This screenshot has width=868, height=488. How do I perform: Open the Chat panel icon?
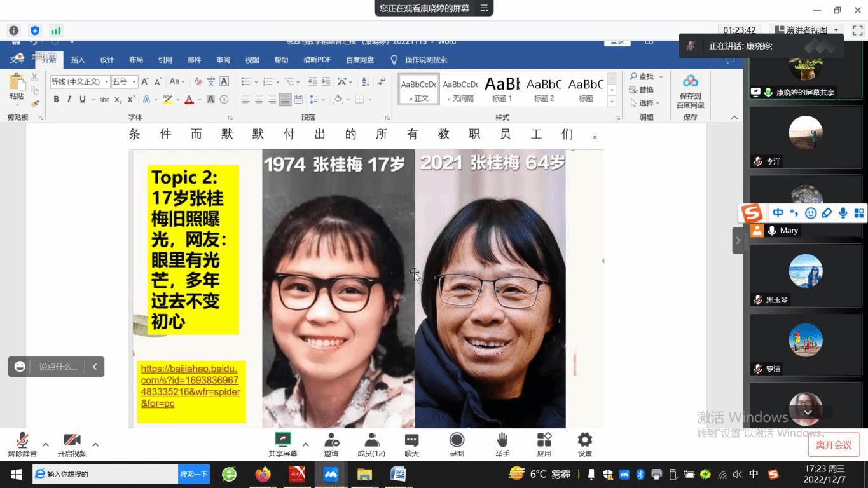[411, 440]
